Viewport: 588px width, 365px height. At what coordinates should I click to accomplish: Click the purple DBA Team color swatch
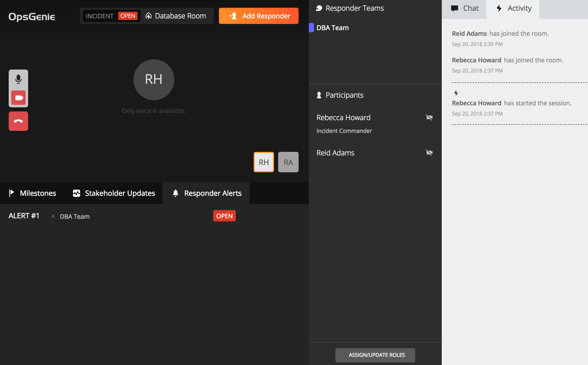311,28
